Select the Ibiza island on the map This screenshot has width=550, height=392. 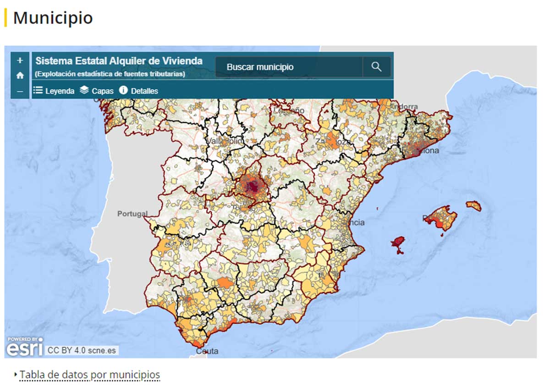[398, 244]
